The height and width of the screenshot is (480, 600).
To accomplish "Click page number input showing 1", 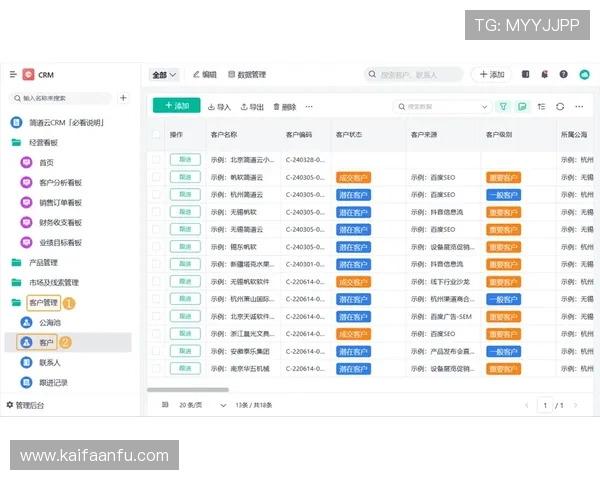I will (545, 405).
